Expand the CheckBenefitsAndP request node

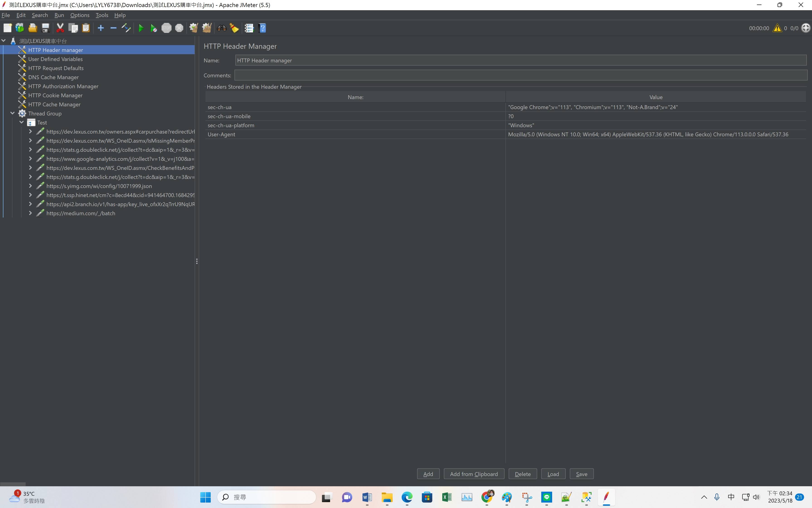(31, 168)
